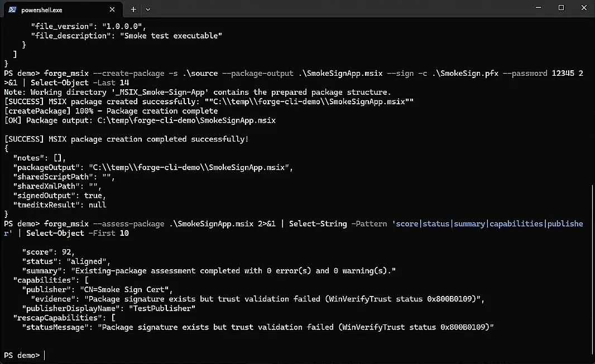Click the PowerShell icon on the tab
This screenshot has height=364, width=595.
(x=12, y=10)
